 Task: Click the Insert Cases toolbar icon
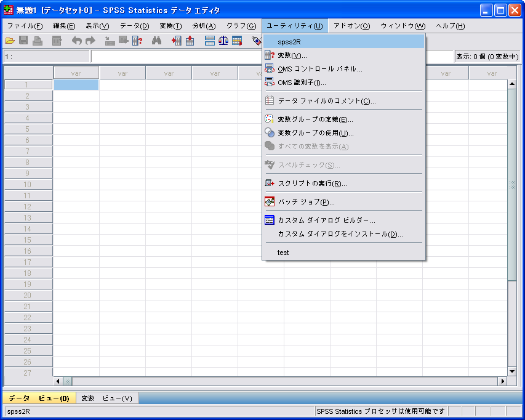(x=177, y=41)
